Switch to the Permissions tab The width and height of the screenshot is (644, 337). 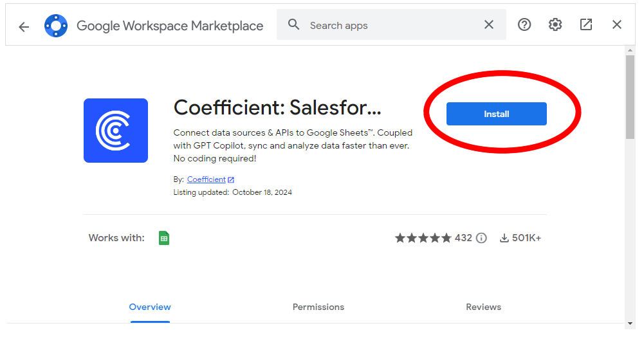coord(318,307)
